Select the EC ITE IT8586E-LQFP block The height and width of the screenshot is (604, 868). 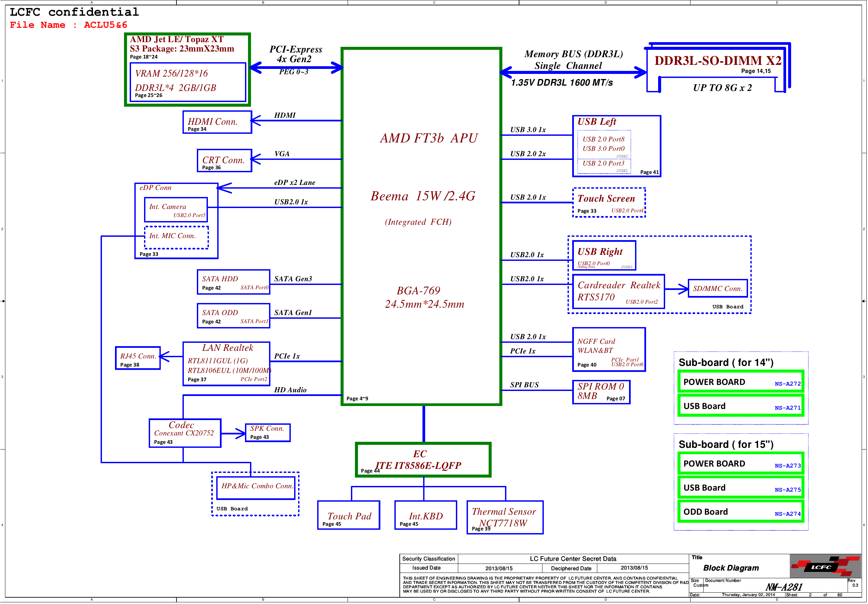click(423, 460)
